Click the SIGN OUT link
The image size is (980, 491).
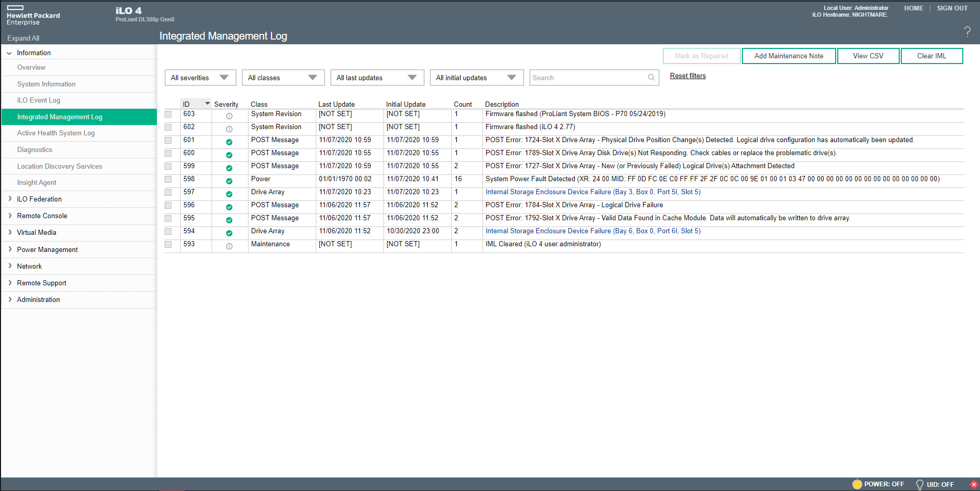(952, 8)
